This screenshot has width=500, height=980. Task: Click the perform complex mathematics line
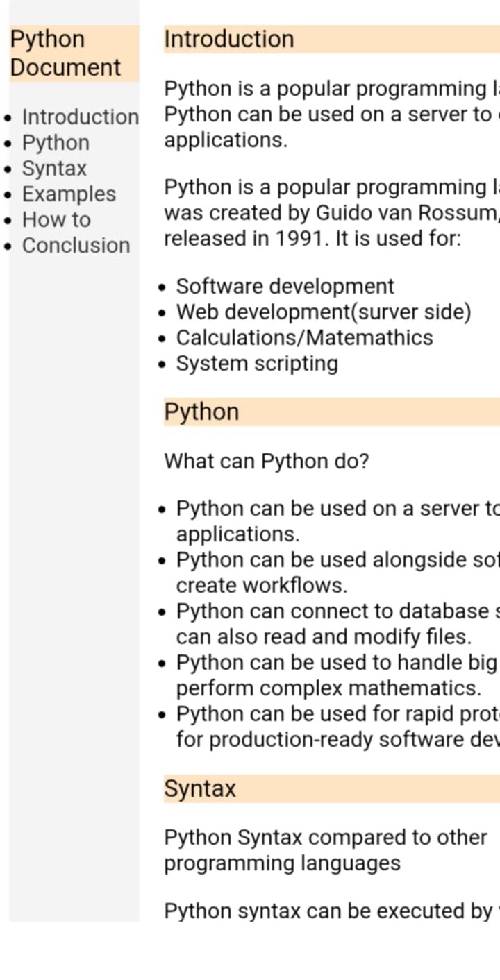[328, 688]
